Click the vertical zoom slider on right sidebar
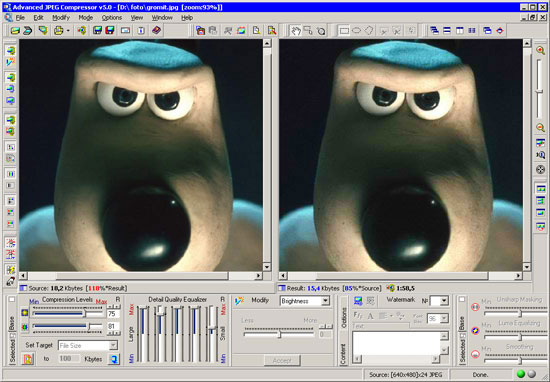 coord(540,89)
